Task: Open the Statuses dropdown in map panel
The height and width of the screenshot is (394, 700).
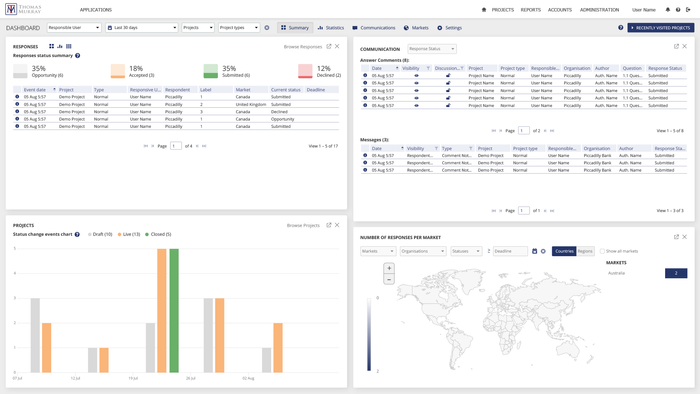Action: pos(466,251)
